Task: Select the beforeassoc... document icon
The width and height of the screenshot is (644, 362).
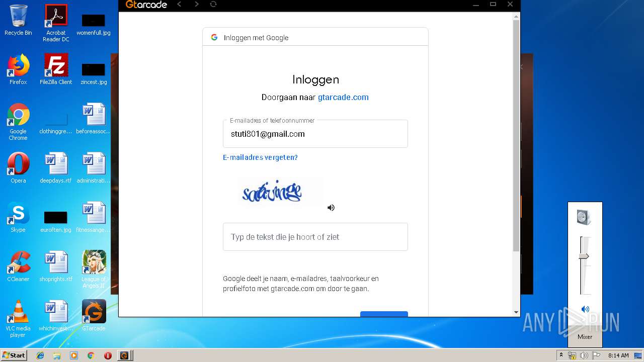Action: point(94,119)
